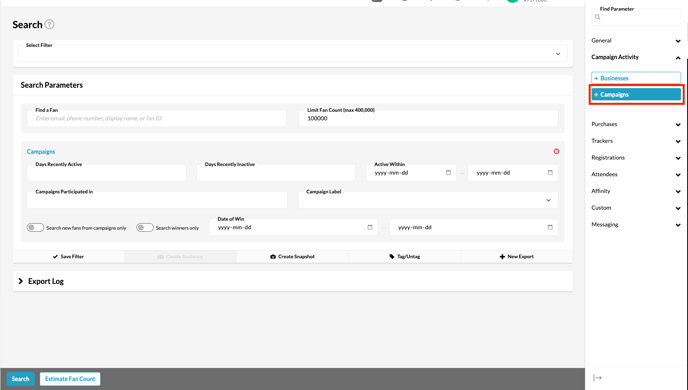This screenshot has width=688, height=390.
Task: Click the Days Recently Active field
Action: tap(107, 172)
